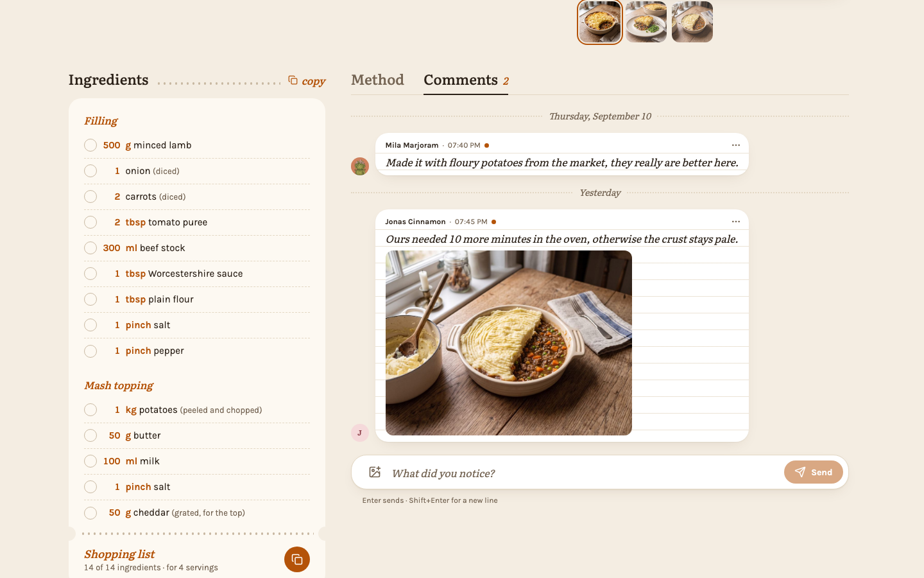The image size is (924, 578).
Task: Switch to the Method tab
Action: [377, 80]
